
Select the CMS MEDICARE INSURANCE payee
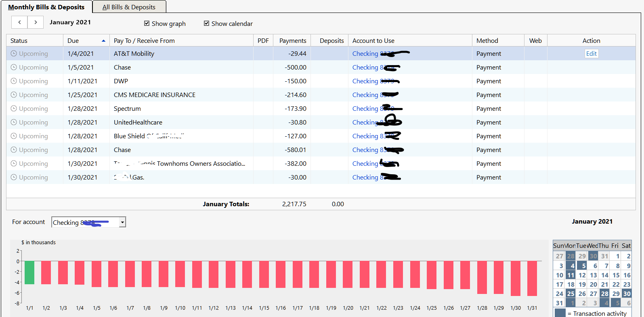155,95
